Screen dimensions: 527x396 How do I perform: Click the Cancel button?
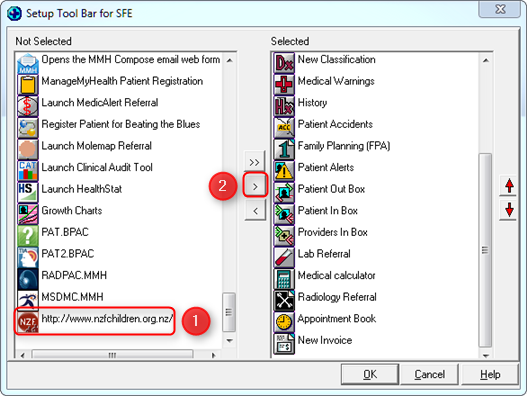(429, 374)
